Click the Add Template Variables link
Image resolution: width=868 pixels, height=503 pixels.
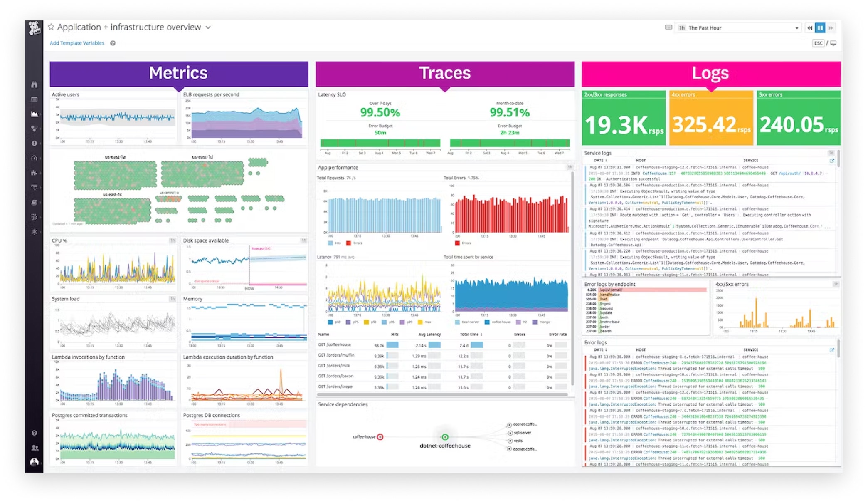coord(77,43)
